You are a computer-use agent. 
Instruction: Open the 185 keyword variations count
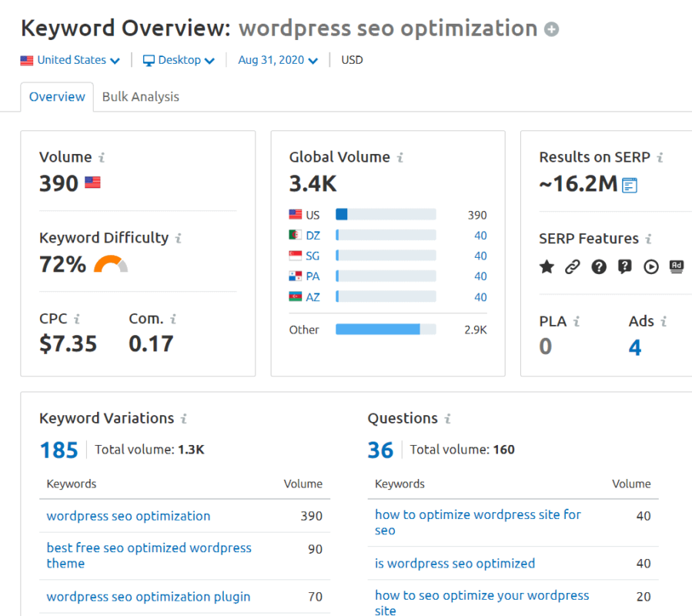(x=59, y=450)
